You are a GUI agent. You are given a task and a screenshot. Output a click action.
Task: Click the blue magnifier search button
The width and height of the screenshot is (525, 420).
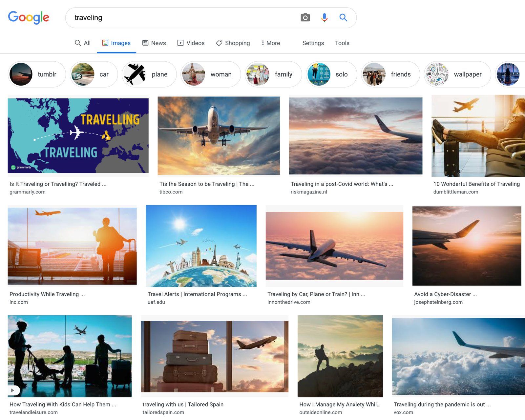343,17
